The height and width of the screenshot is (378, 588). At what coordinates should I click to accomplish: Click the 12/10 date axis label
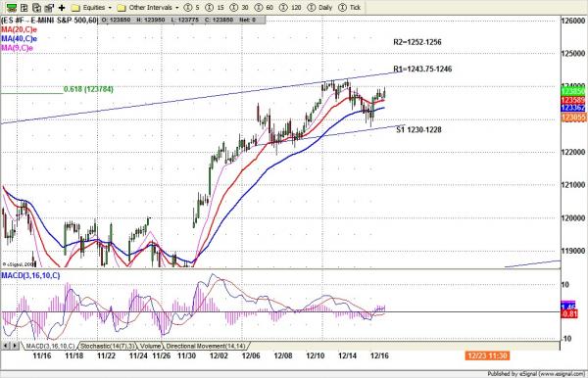315,355
